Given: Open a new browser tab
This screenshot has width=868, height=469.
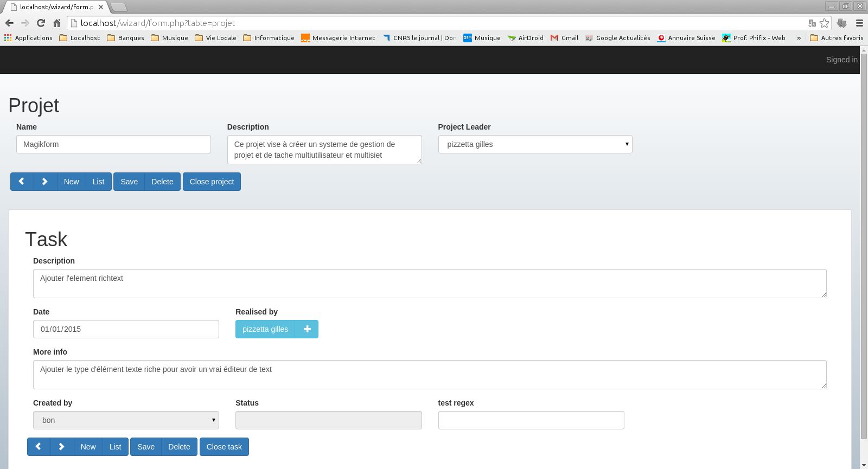Looking at the screenshot, I should pos(118,7).
